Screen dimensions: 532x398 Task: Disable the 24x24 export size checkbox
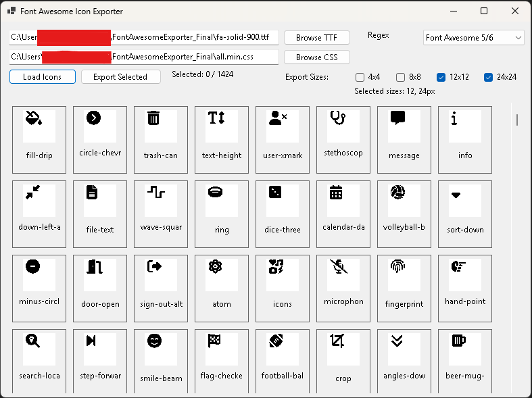(488, 77)
